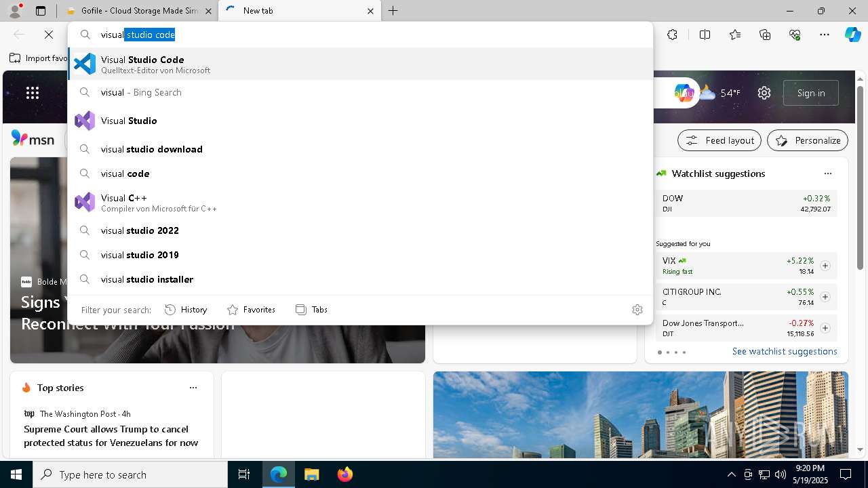Open MSN page settings gear
Image resolution: width=868 pixels, height=488 pixels.
pyautogui.click(x=764, y=93)
